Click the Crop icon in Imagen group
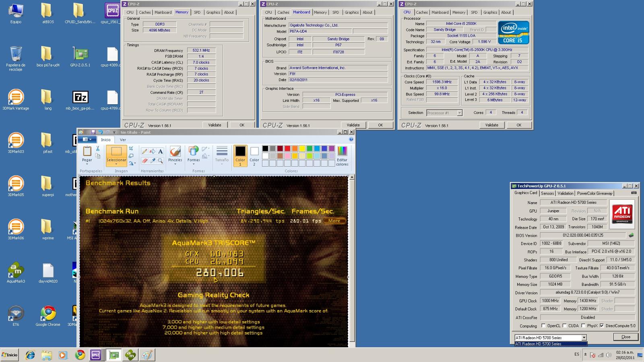Image resolution: width=644 pixels, height=362 pixels. pos(131,149)
